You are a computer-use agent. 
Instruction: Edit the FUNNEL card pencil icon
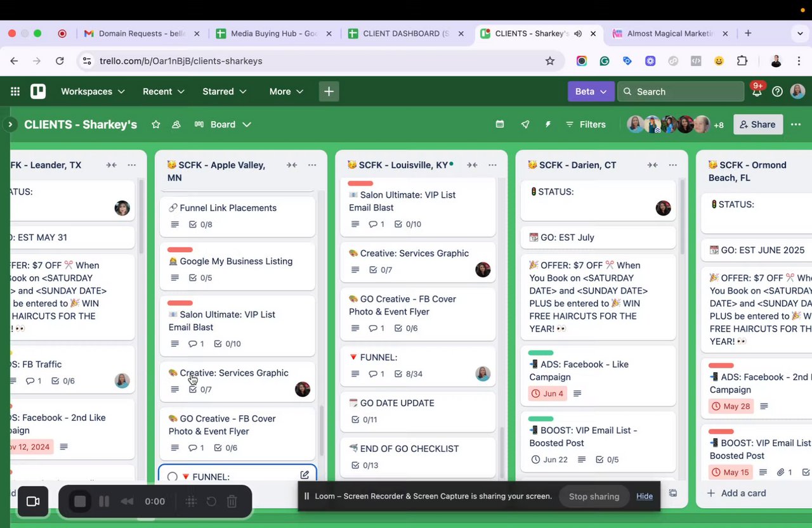(304, 475)
